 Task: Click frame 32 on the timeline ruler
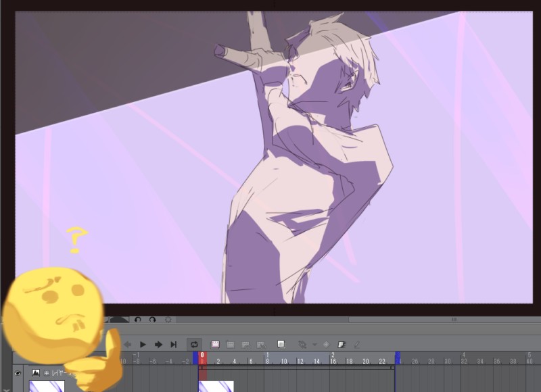[464, 362]
